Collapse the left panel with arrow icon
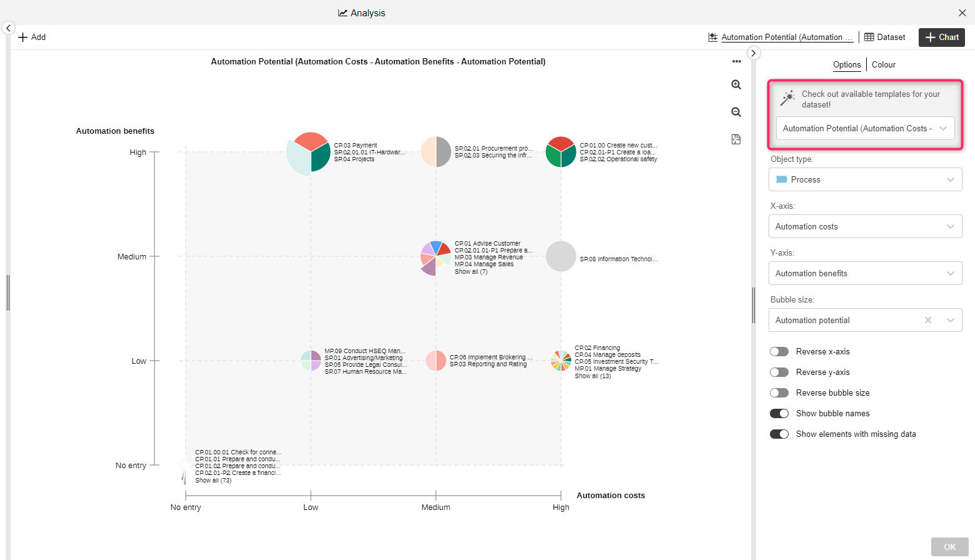Image resolution: width=975 pixels, height=560 pixels. click(8, 28)
